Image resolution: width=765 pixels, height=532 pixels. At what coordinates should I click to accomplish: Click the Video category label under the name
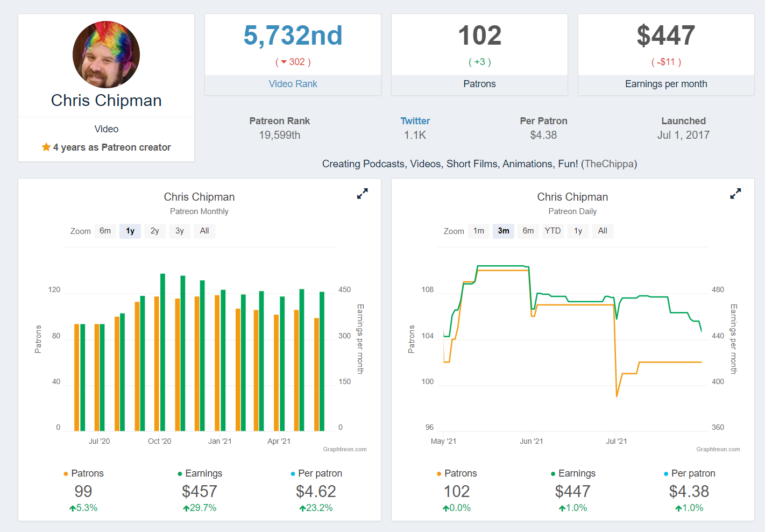tap(107, 129)
